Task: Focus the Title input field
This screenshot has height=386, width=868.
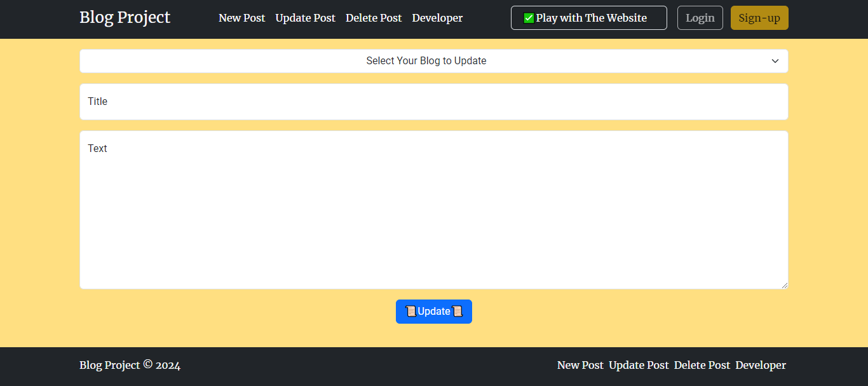Action: pyautogui.click(x=434, y=102)
